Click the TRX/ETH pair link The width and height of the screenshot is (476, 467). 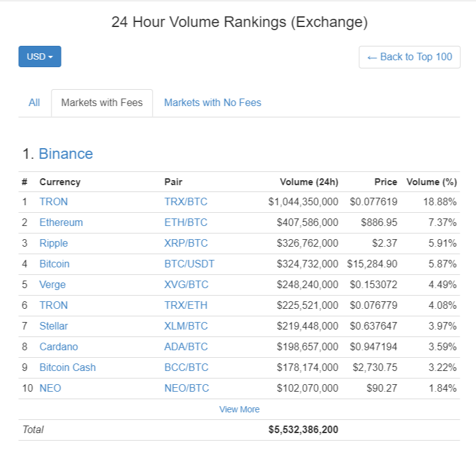click(186, 305)
